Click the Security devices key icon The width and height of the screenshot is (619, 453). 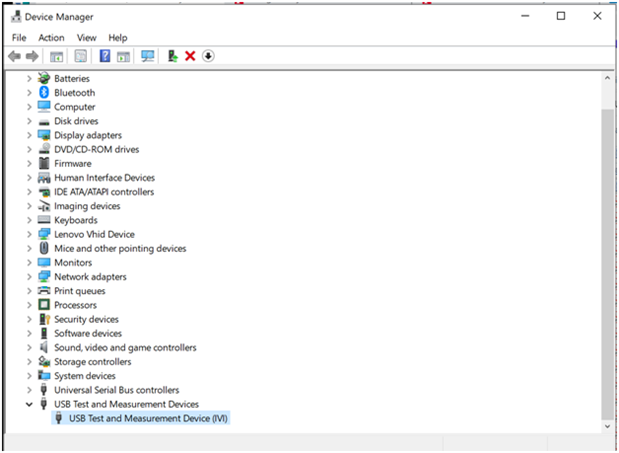pos(44,319)
